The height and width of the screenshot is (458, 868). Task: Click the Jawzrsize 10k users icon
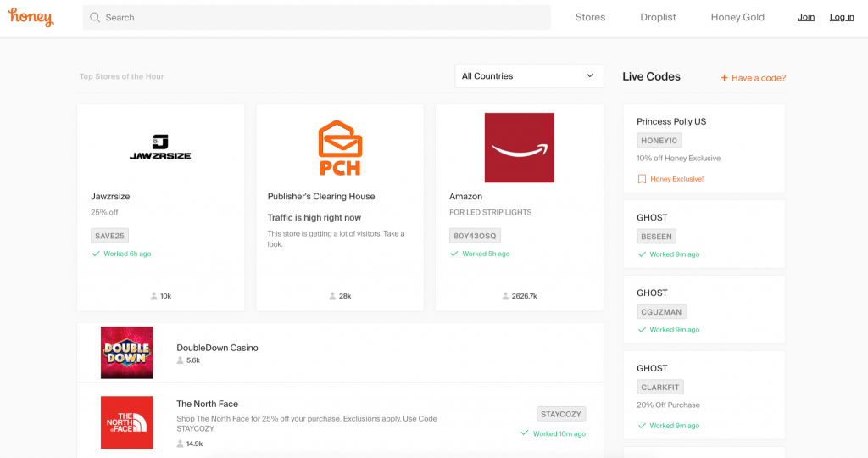[154, 296]
